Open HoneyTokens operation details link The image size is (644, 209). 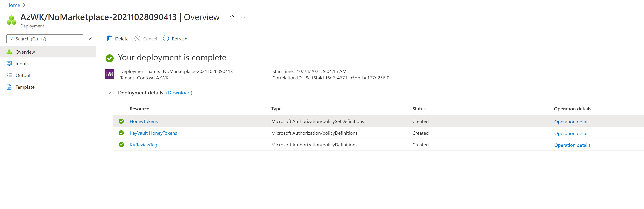[572, 121]
